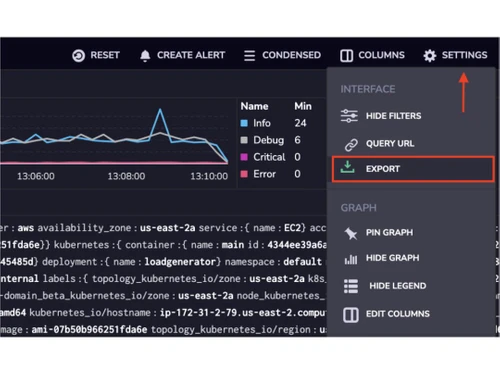Choose HIDE LEGEND in the settings menu

[x=398, y=286]
